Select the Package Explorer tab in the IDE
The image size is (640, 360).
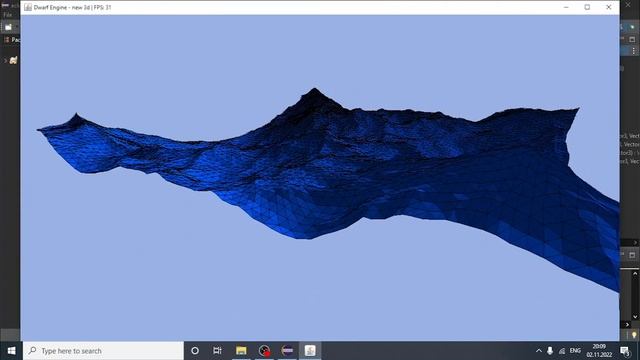point(11,40)
